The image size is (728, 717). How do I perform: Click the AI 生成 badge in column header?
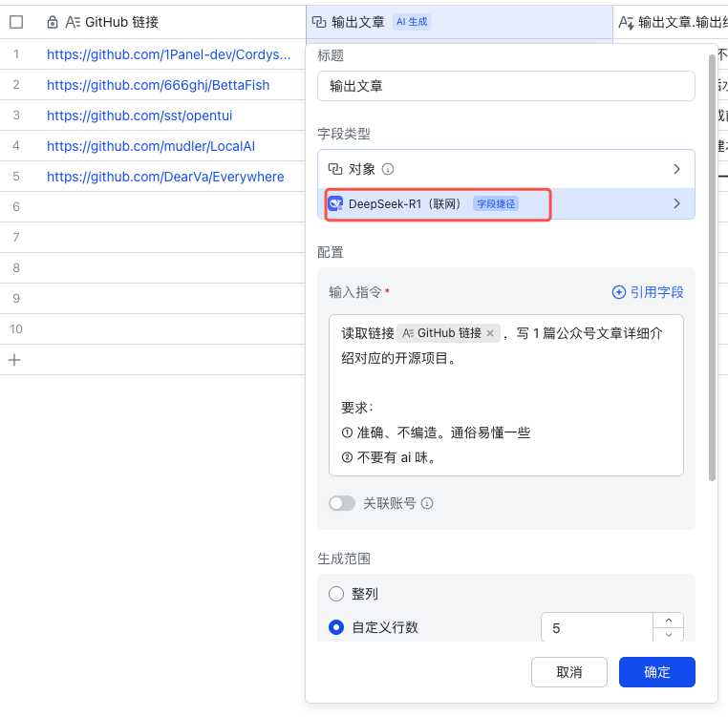(x=412, y=22)
